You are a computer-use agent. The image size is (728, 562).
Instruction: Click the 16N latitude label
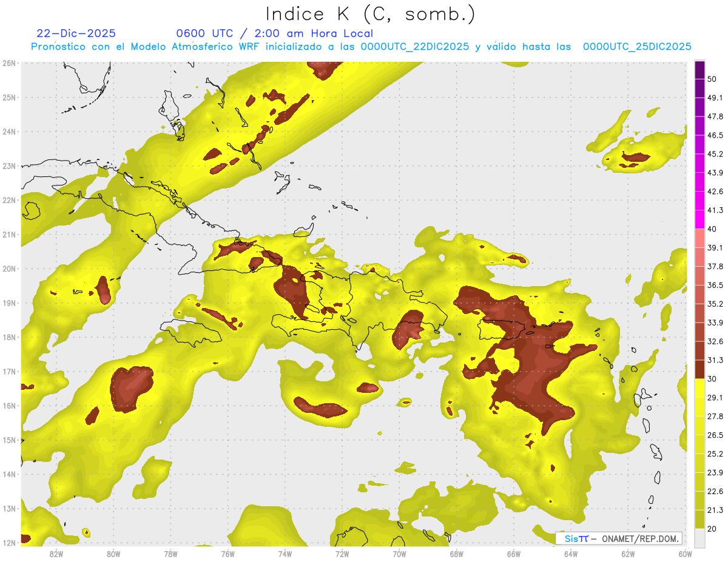click(9, 406)
